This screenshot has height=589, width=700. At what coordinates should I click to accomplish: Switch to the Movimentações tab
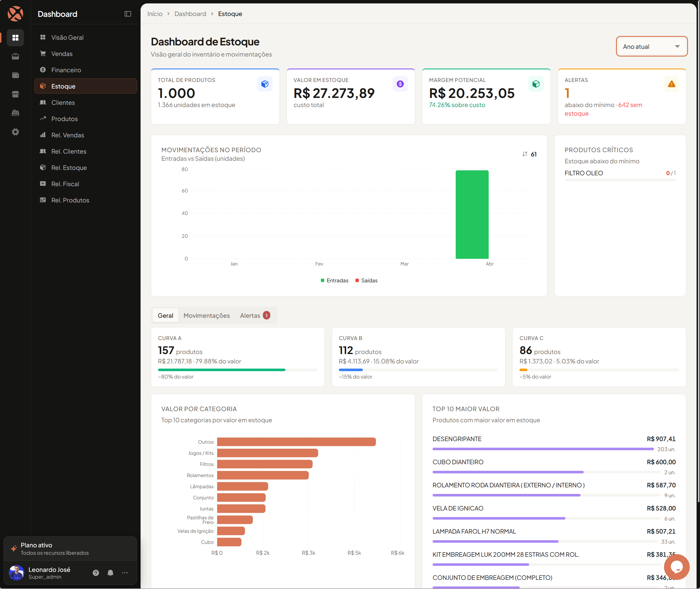pyautogui.click(x=207, y=315)
